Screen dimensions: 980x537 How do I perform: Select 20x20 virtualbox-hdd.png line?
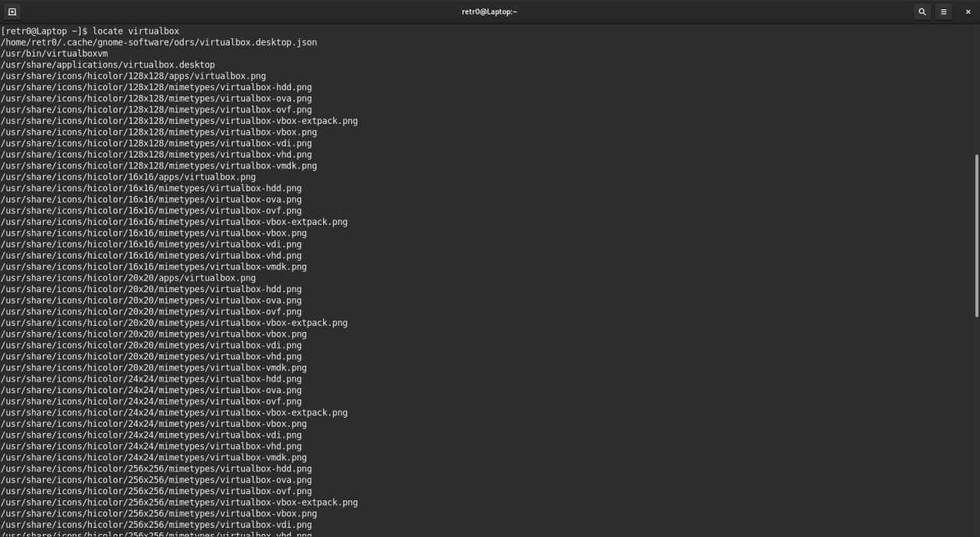[151, 289]
